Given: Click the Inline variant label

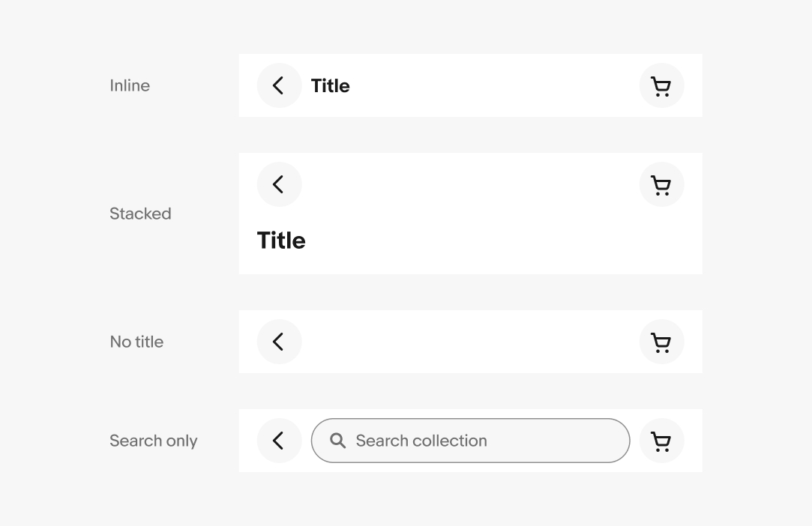Looking at the screenshot, I should 130,85.
